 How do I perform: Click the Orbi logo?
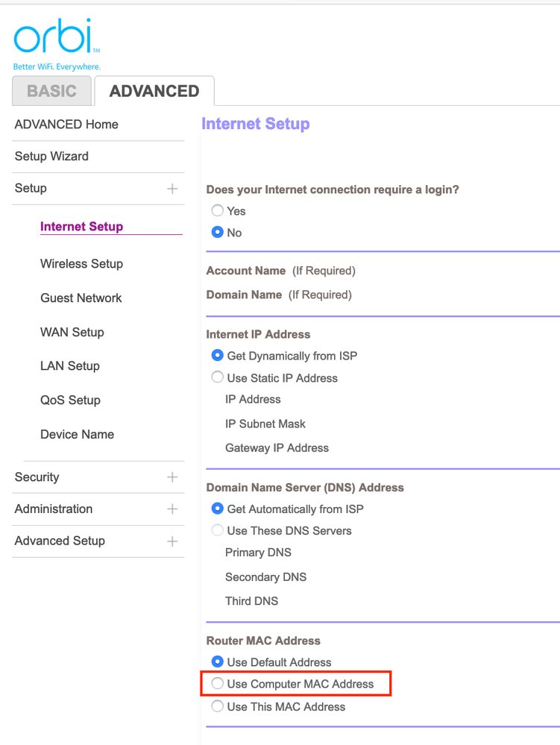[57, 39]
